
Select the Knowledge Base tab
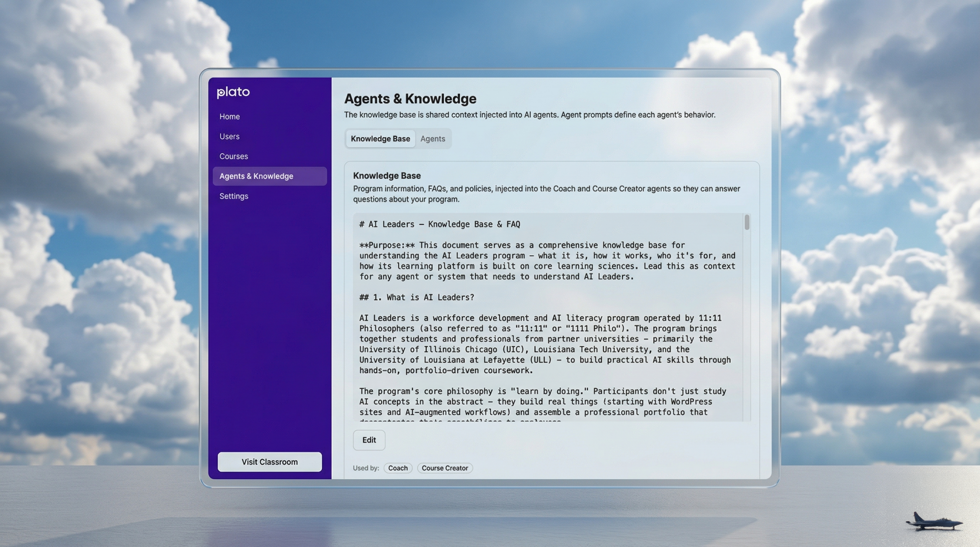[380, 139]
